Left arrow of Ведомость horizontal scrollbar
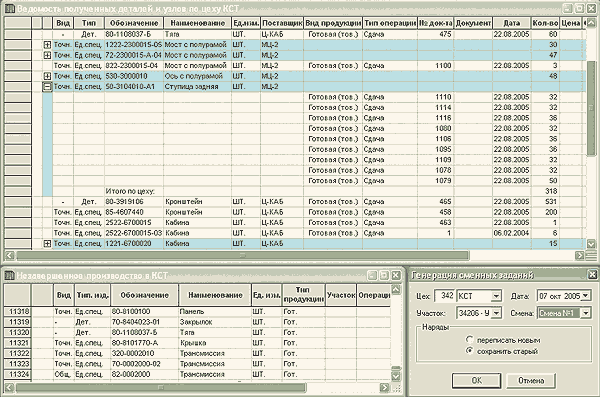 point(10,255)
